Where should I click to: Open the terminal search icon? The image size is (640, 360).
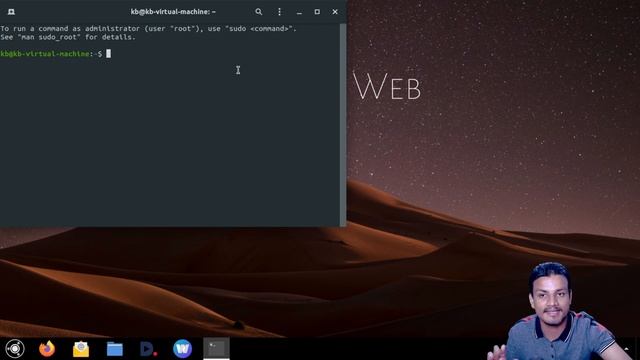pos(258,12)
